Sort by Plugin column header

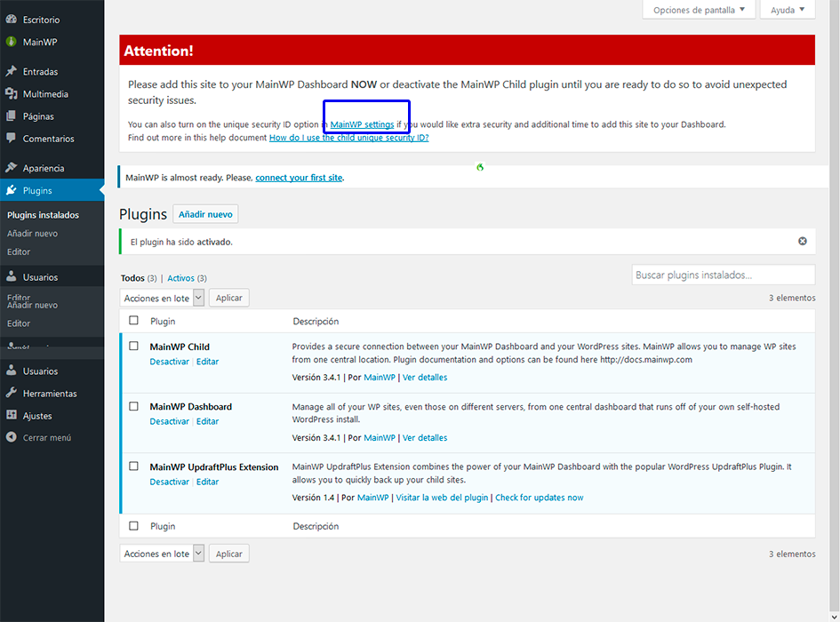click(x=163, y=321)
